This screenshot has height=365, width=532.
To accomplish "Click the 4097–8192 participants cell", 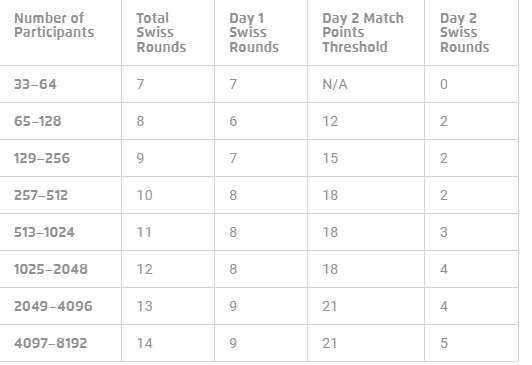I will (x=51, y=343).
